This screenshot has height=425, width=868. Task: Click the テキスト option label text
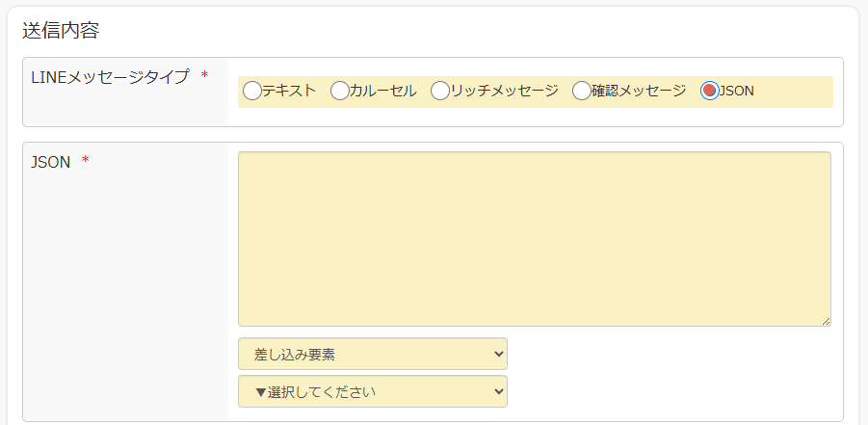[288, 91]
